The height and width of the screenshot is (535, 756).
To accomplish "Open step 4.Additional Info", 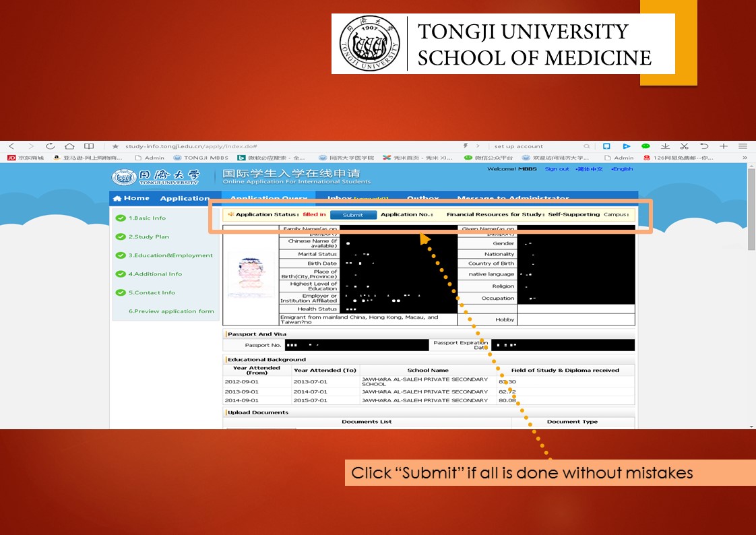I will 155,274.
